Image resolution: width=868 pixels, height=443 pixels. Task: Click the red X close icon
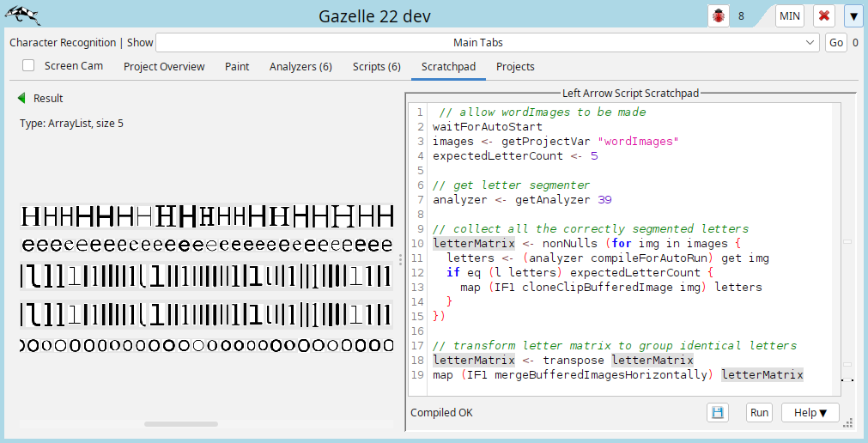tap(824, 15)
